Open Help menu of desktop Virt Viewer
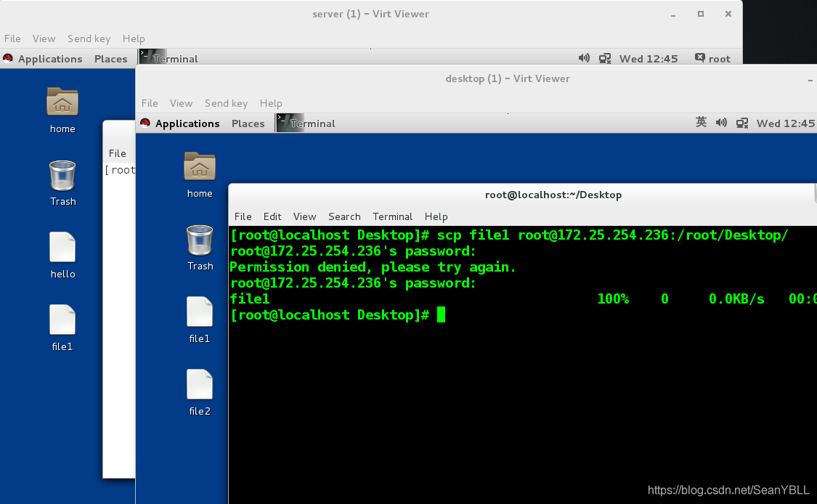This screenshot has width=817, height=504. (x=271, y=103)
